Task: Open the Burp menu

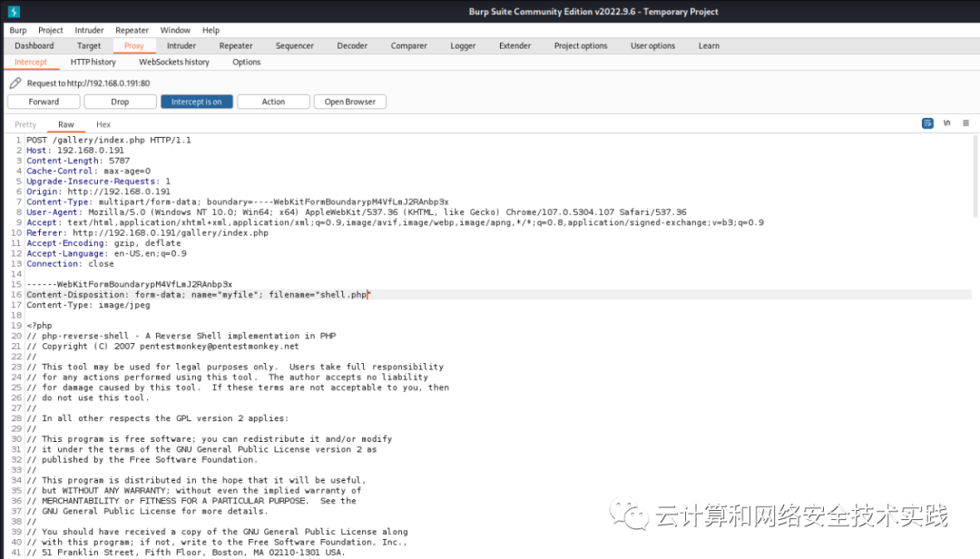Action: tap(18, 30)
